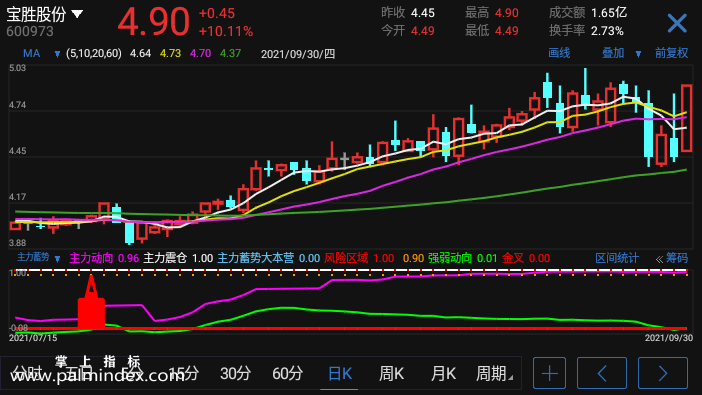Tap the 叠加 overlay button
The width and height of the screenshot is (702, 395).
(x=612, y=53)
